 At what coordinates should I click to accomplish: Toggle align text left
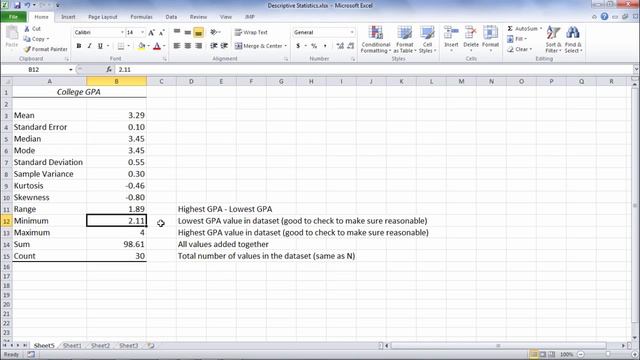[177, 46]
